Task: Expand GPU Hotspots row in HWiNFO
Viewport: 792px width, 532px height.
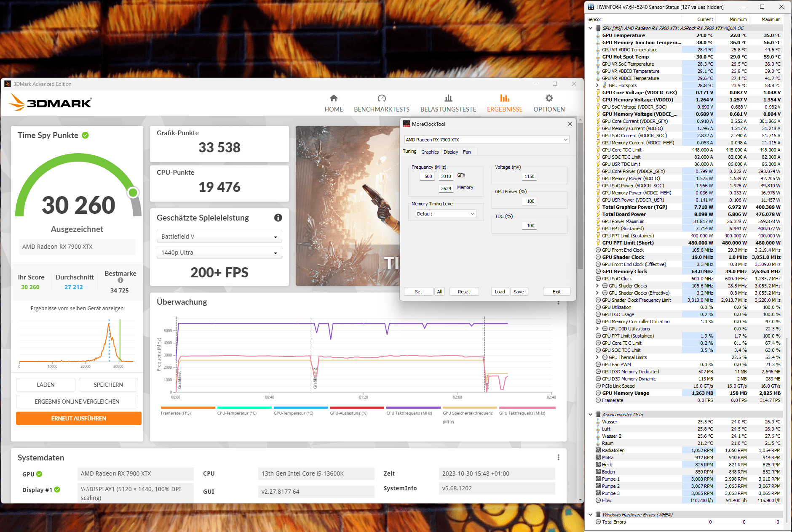Action: tap(597, 85)
